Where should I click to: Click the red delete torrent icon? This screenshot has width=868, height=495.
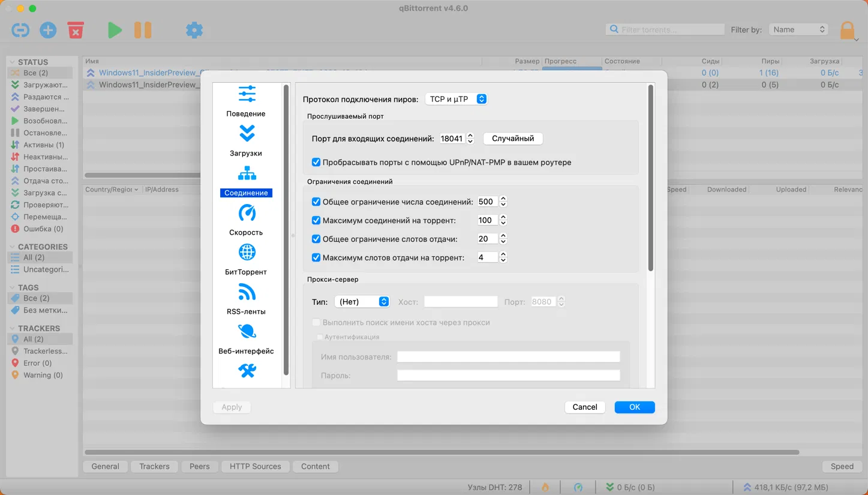(76, 30)
